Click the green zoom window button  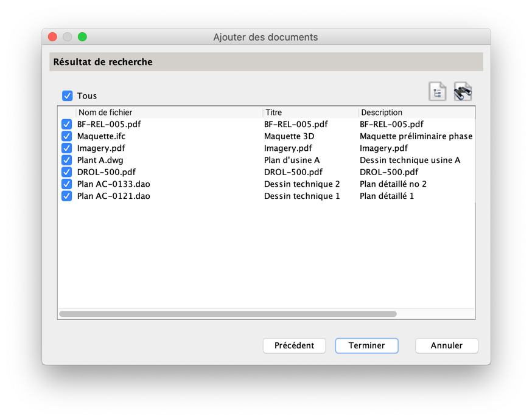point(82,36)
